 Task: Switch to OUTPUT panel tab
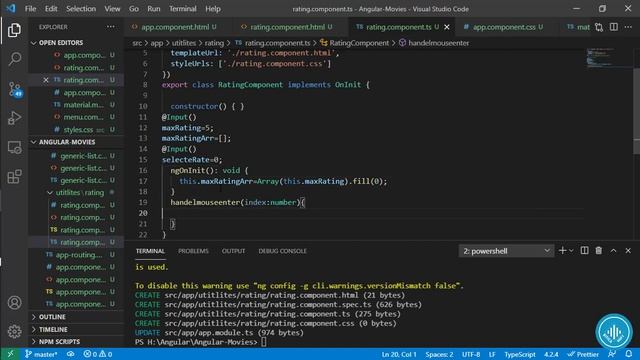pos(233,251)
